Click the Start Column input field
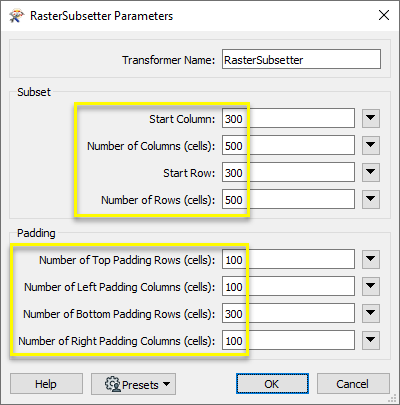Image resolution: width=400 pixels, height=405 pixels. 288,118
